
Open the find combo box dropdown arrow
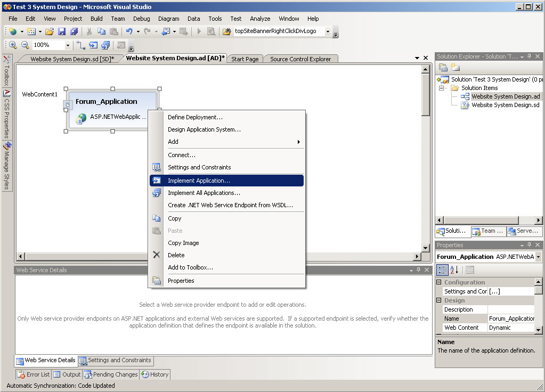click(x=328, y=31)
